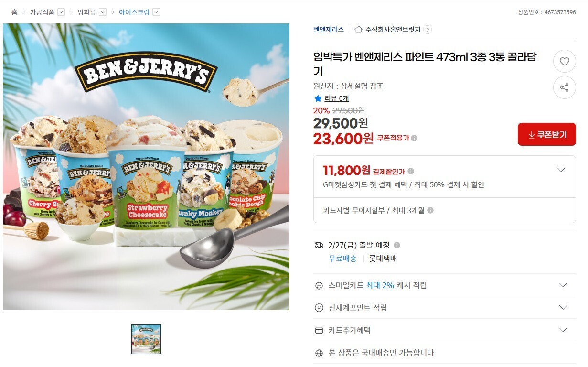
Task: Go to 홈 in breadcrumb
Action: (14, 12)
